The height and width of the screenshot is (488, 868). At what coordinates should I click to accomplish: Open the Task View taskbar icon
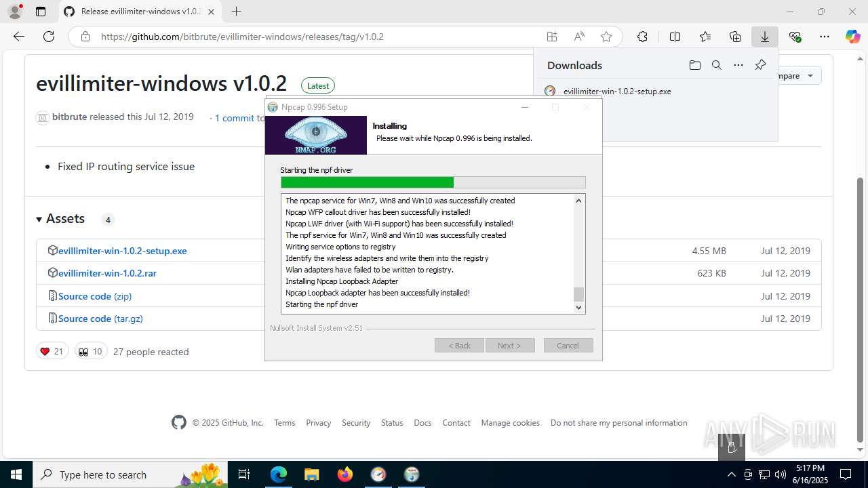[x=244, y=474]
